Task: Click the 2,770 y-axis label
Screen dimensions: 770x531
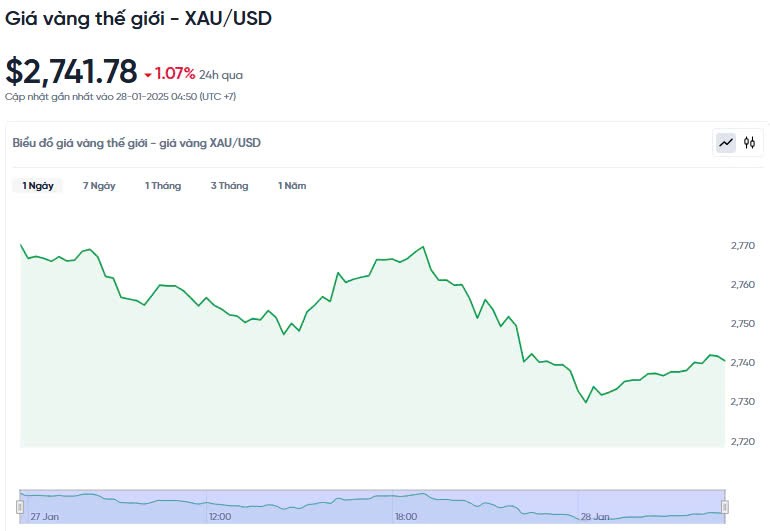Action: point(745,246)
